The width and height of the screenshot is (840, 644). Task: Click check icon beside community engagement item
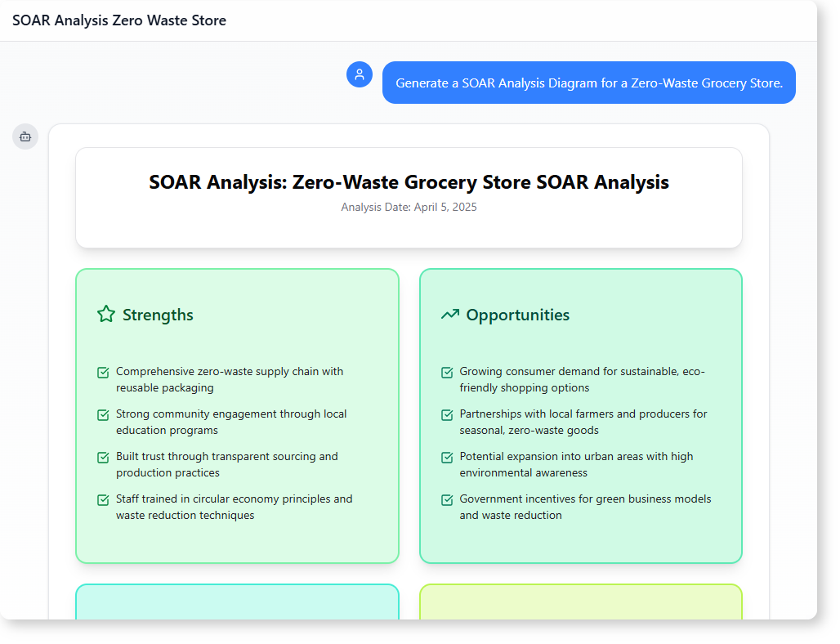103,415
